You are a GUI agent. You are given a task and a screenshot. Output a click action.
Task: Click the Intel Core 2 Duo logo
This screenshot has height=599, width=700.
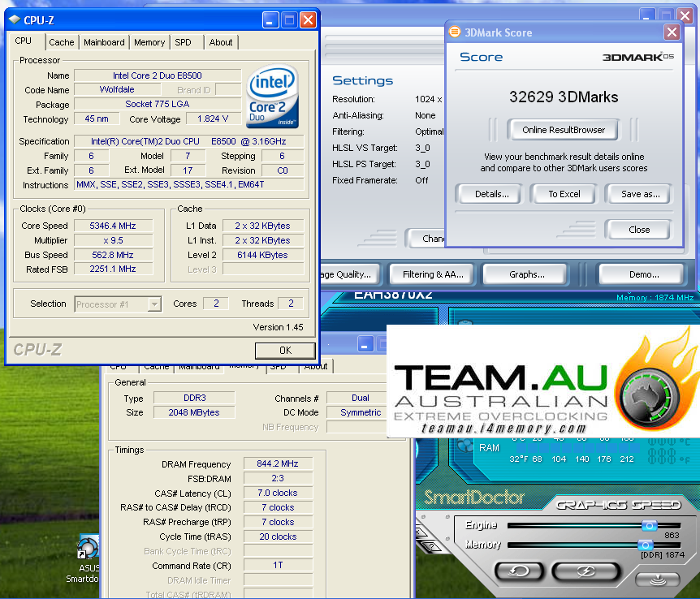pyautogui.click(x=272, y=97)
